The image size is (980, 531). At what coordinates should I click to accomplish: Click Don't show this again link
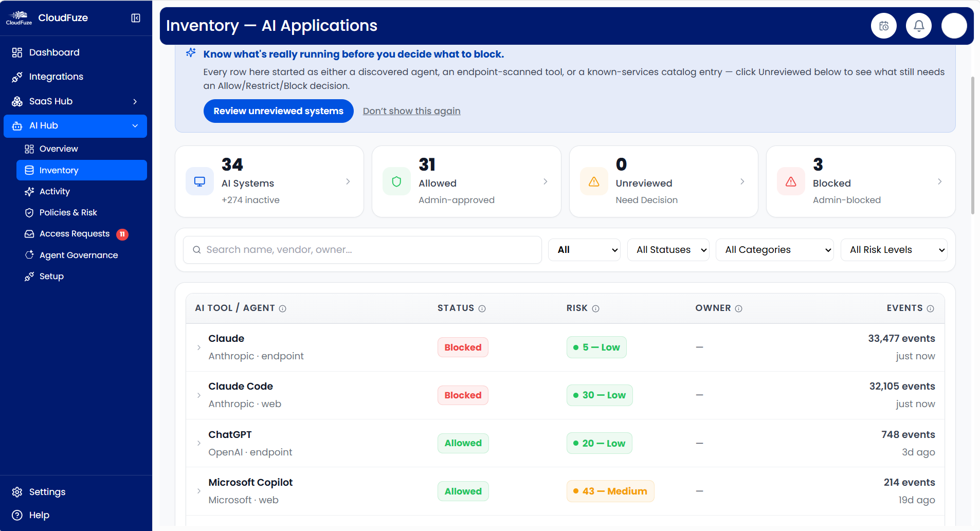coord(411,111)
